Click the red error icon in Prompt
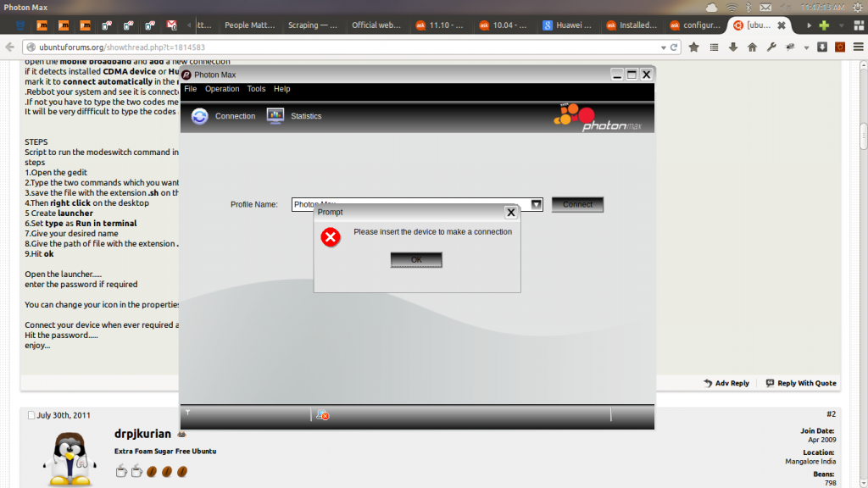 pos(331,237)
